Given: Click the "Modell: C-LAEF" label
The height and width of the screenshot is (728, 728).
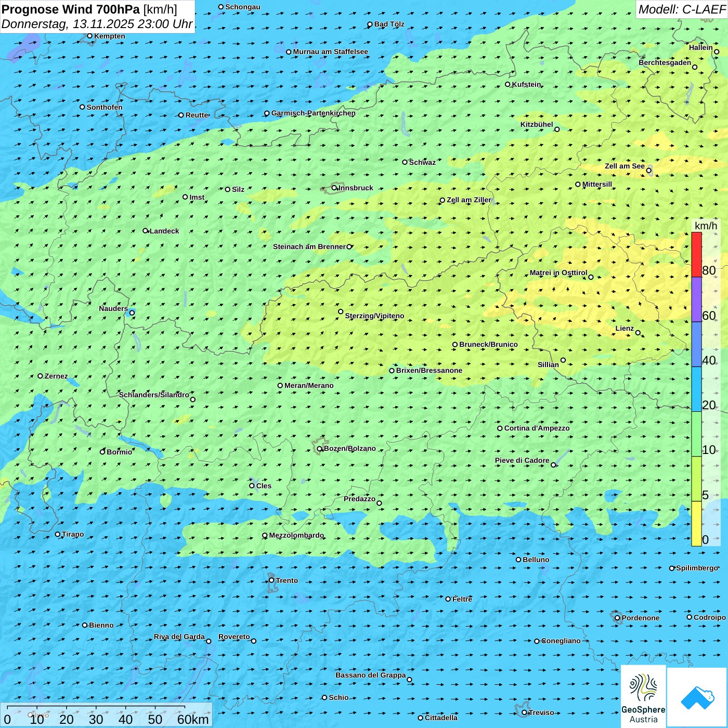Looking at the screenshot, I should (681, 9).
